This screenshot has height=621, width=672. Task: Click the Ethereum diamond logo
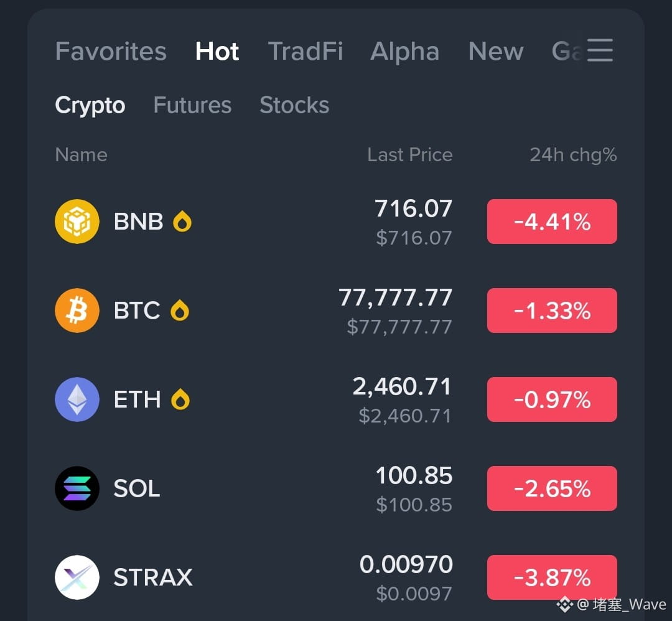point(77,399)
